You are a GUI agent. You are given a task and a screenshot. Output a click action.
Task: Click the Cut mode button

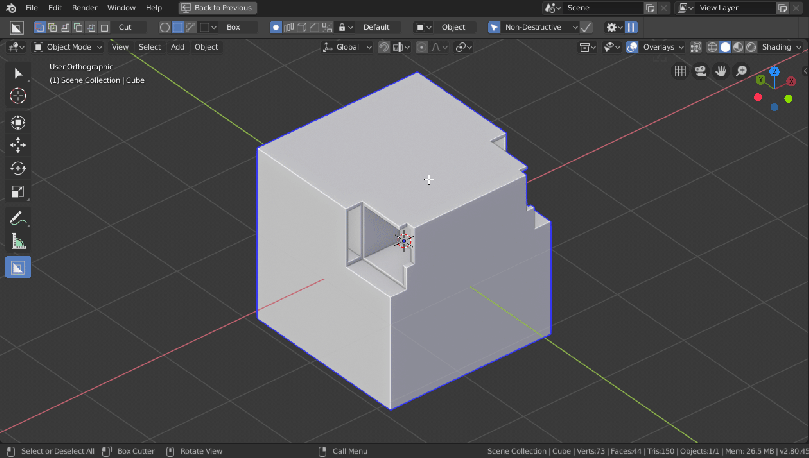coord(125,27)
